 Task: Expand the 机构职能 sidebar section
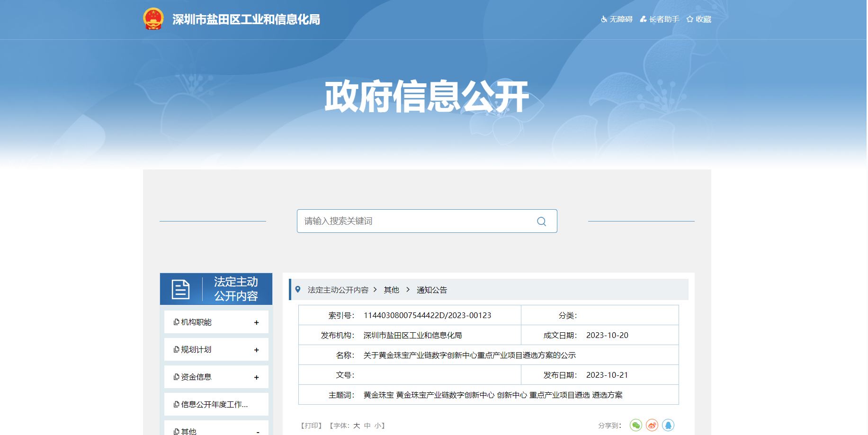click(256, 322)
